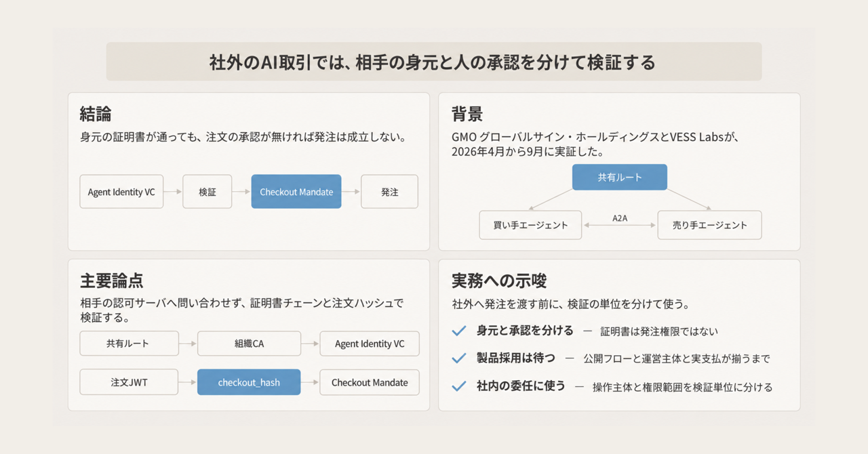Click the 結論 heading
Image resolution: width=868 pixels, height=454 pixels.
coord(96,113)
